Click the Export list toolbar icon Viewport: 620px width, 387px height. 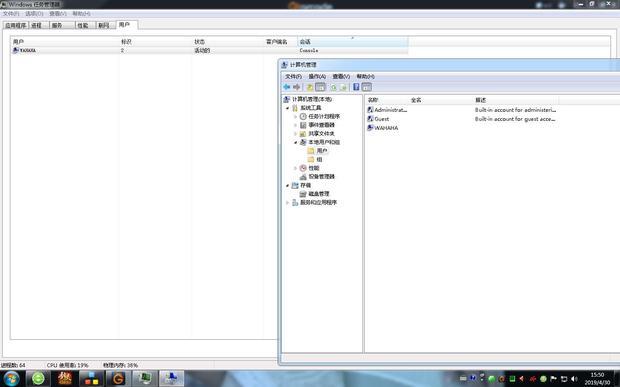[343, 87]
